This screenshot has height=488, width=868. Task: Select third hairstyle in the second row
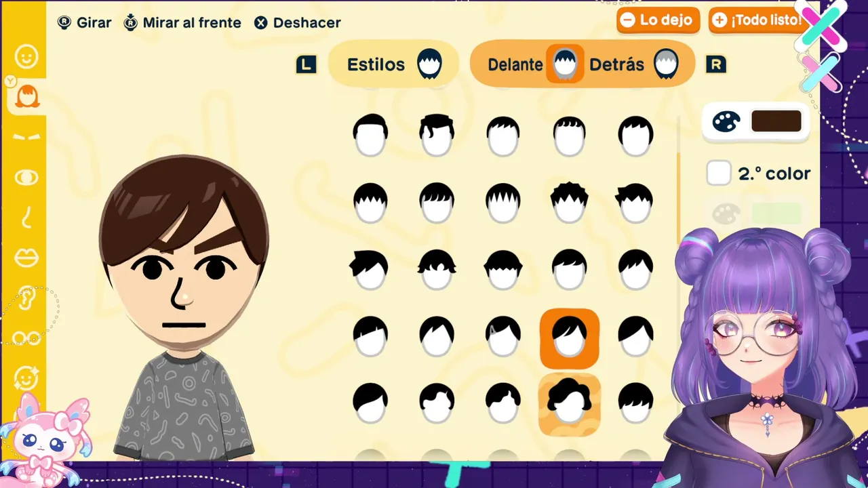[x=503, y=203]
